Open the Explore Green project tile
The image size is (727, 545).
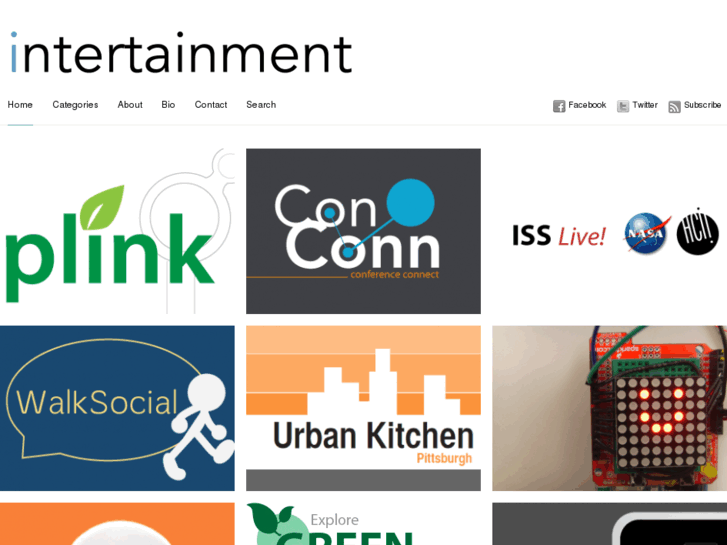364,524
